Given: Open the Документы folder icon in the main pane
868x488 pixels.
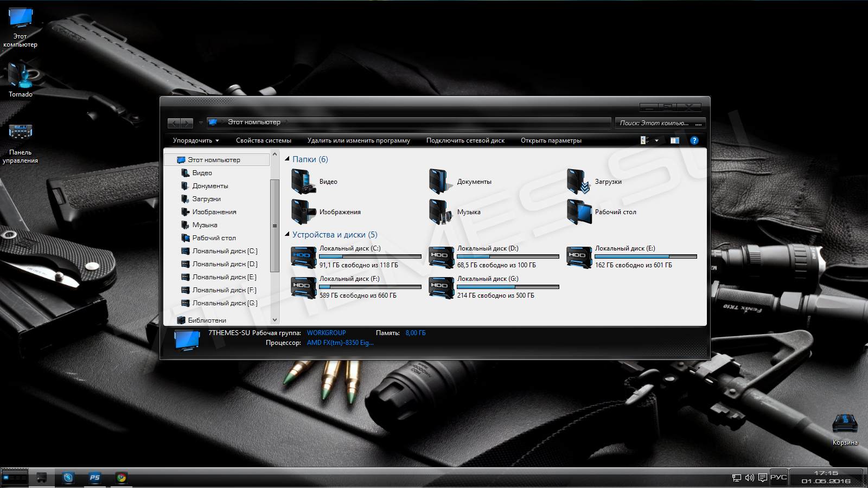Looking at the screenshot, I should click(442, 182).
